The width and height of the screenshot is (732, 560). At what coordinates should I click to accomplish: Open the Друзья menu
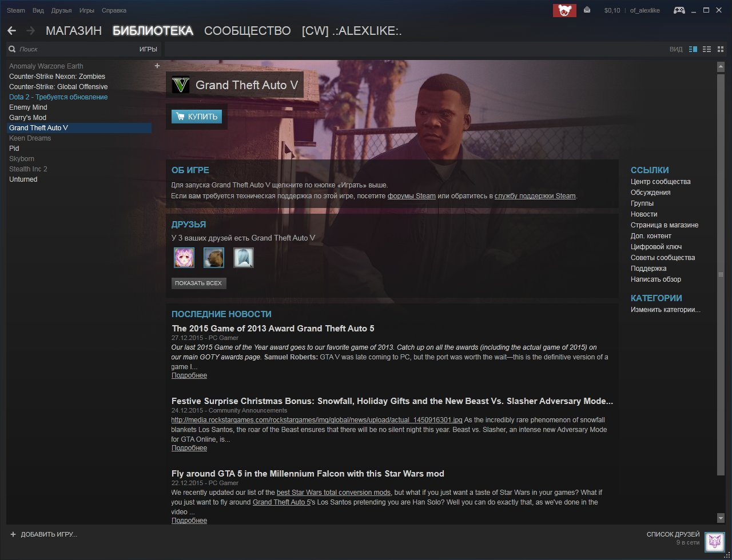point(61,10)
